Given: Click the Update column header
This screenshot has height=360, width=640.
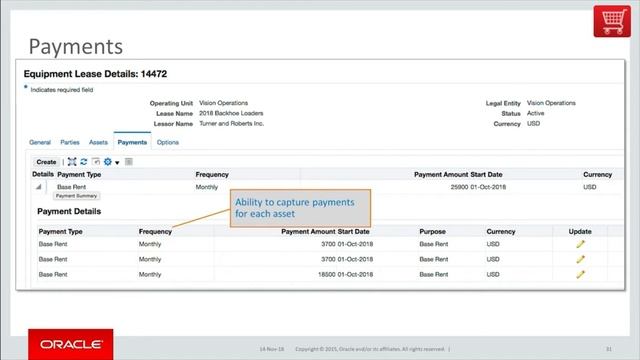Looking at the screenshot, I should (x=580, y=231).
